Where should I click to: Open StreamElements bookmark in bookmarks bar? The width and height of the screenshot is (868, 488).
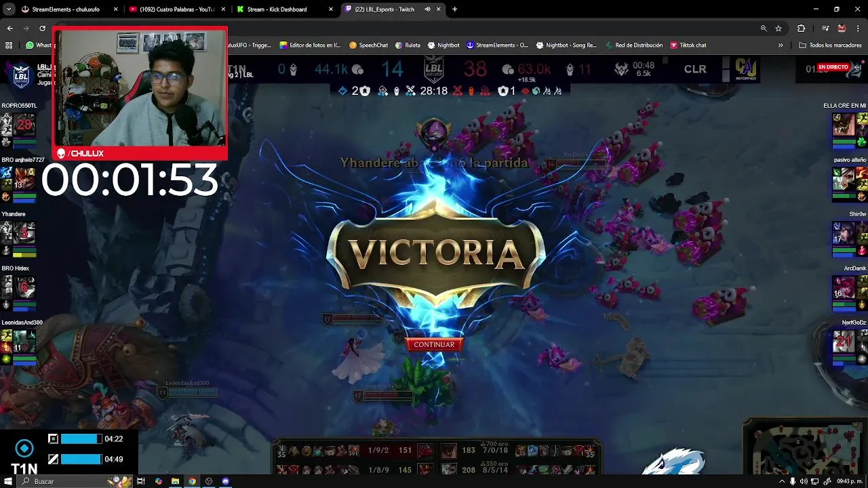[x=497, y=45]
